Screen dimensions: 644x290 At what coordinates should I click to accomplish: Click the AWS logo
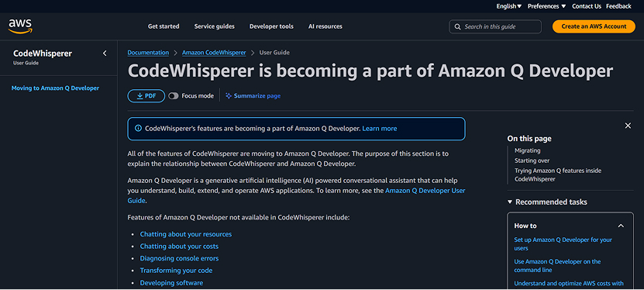pyautogui.click(x=20, y=26)
